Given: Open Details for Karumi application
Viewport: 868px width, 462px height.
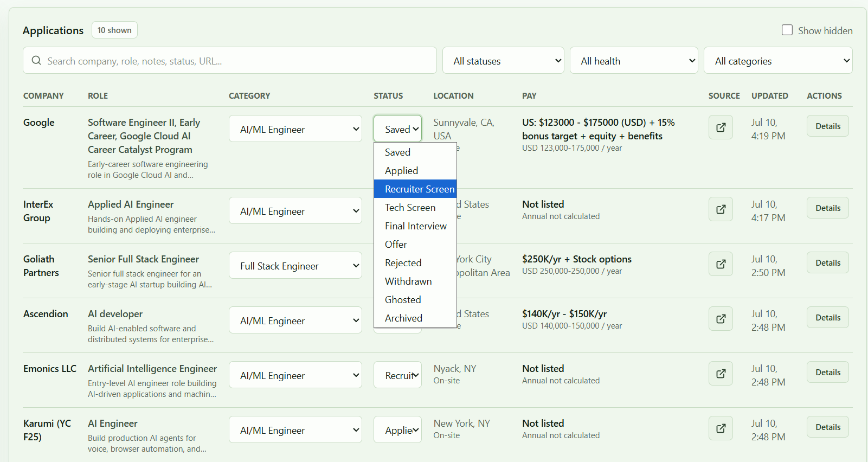Looking at the screenshot, I should coord(827,427).
